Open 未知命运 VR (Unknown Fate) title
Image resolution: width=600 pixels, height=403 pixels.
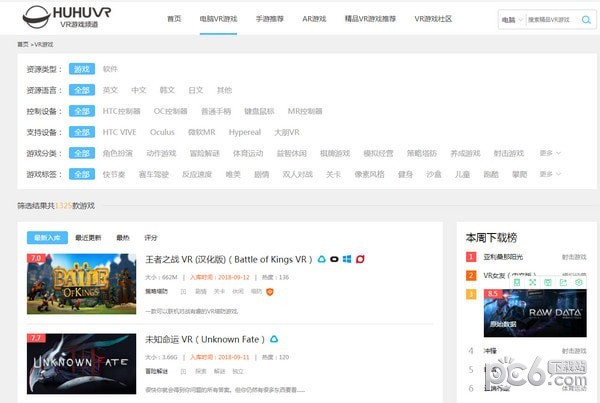click(x=205, y=339)
